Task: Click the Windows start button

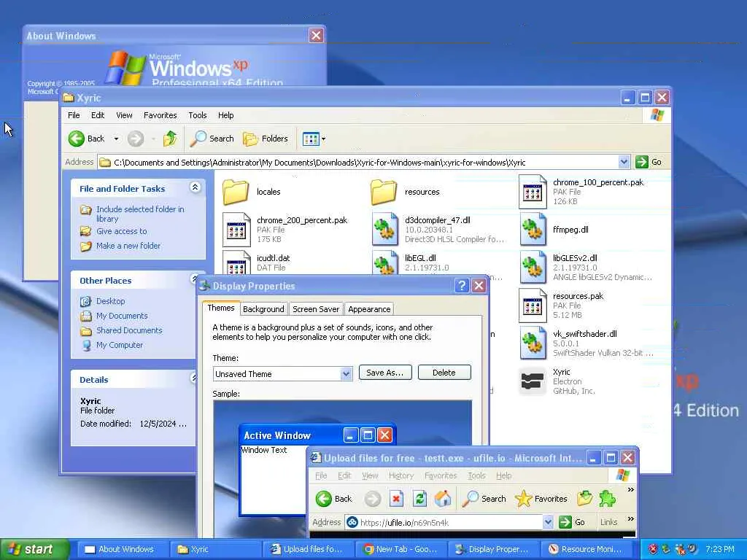Action: 35,549
